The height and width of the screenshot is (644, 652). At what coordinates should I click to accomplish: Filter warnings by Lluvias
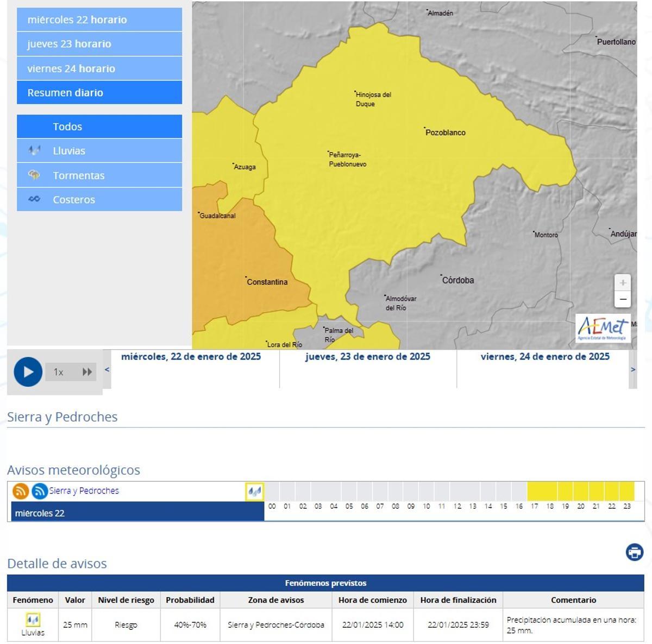point(99,151)
